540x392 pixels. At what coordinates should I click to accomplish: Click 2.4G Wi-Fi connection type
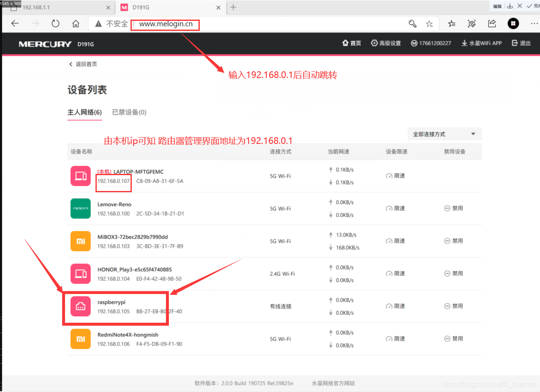[x=282, y=274]
